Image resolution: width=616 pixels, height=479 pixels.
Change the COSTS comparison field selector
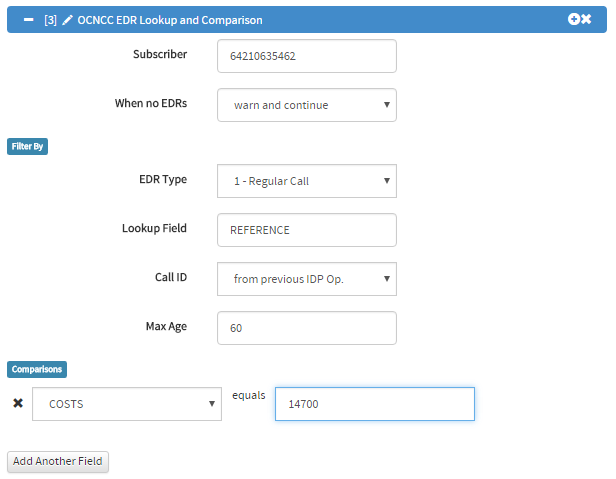pos(127,404)
